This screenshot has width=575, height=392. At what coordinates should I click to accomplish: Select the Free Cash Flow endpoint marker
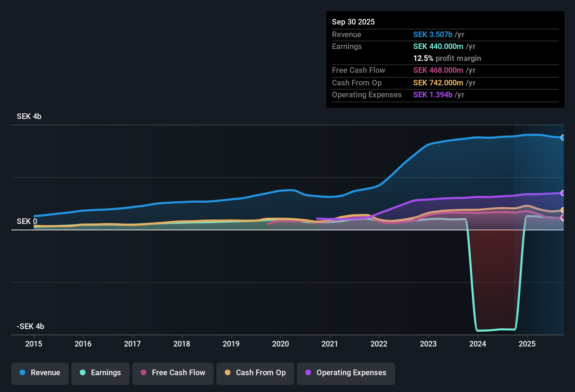563,218
